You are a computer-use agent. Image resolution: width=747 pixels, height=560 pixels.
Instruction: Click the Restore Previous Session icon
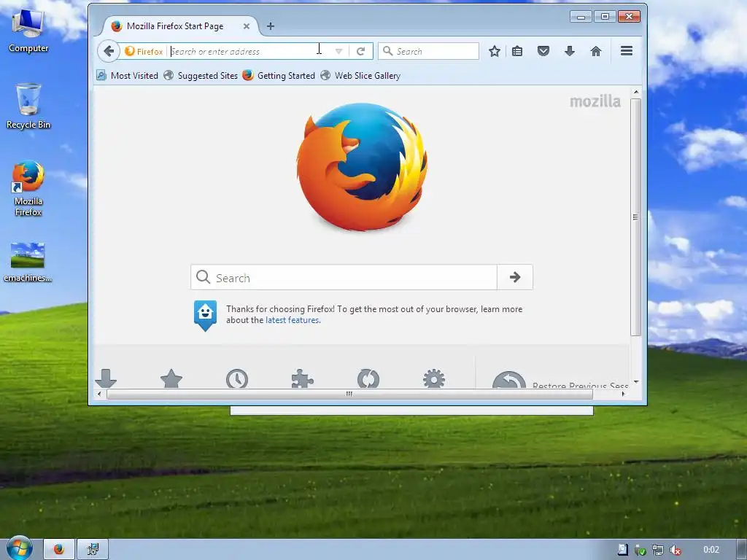(x=508, y=380)
